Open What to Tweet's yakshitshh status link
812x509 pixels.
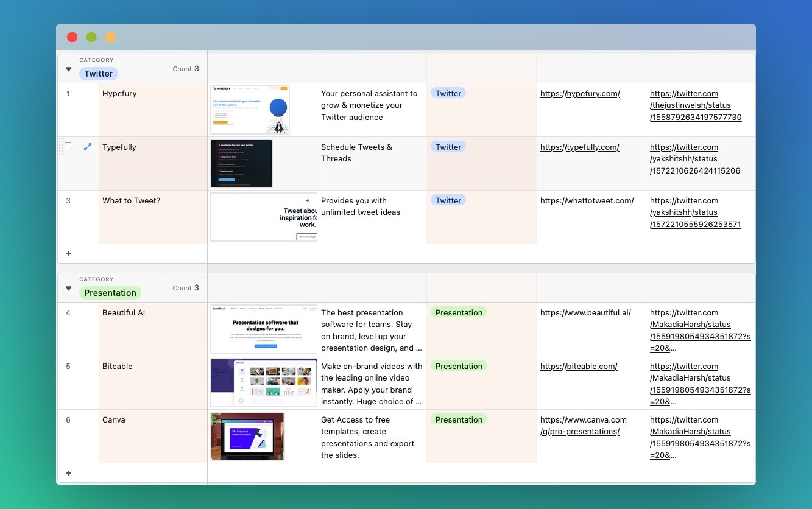click(695, 212)
